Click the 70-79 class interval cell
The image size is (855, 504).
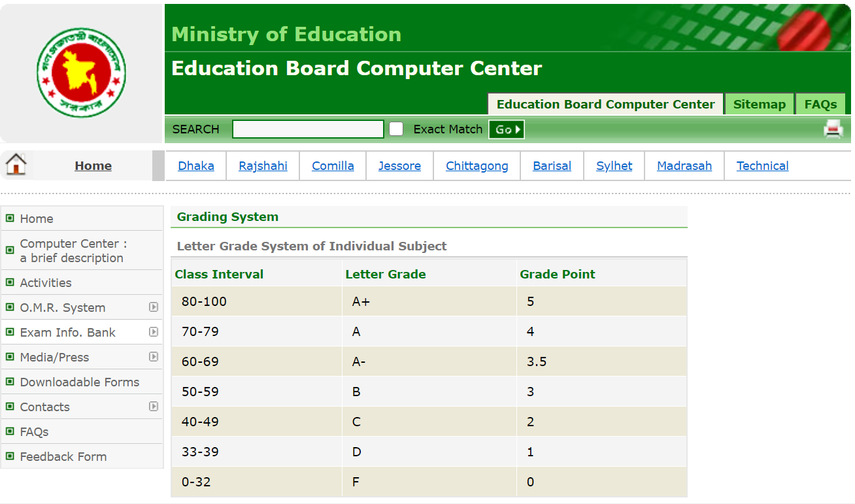click(x=256, y=331)
